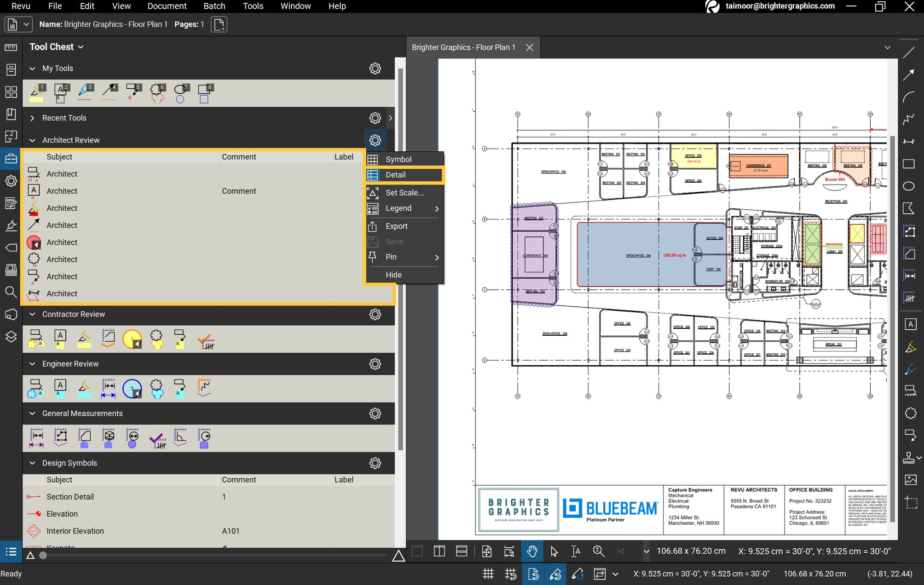
Task: Open the Layers panel in the left sidebar
Action: 11,337
